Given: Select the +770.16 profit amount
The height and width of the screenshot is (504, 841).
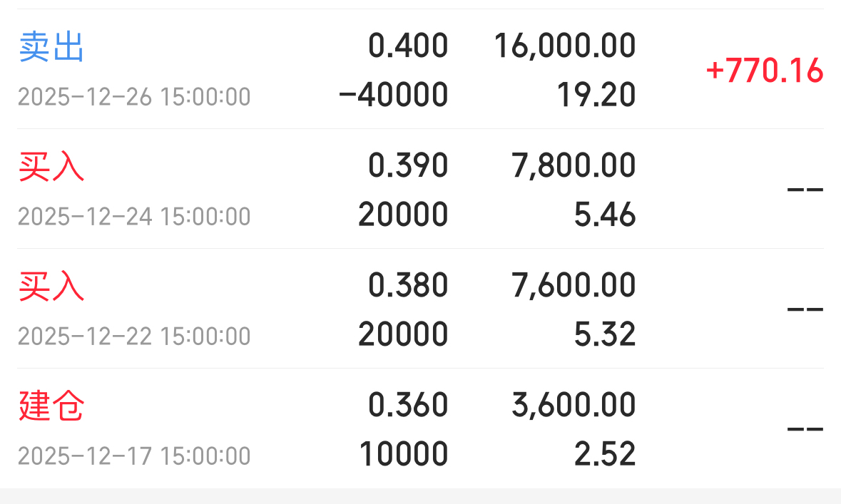Looking at the screenshot, I should click(764, 71).
